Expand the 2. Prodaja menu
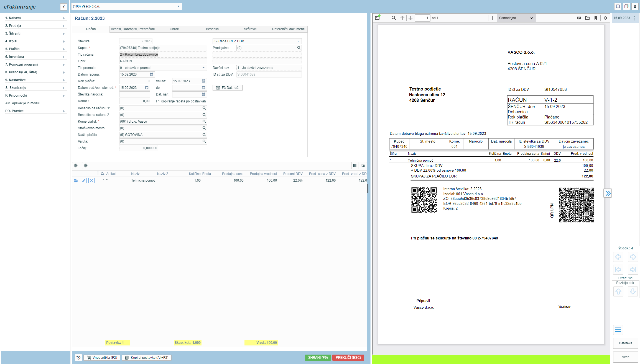 tap(35, 26)
